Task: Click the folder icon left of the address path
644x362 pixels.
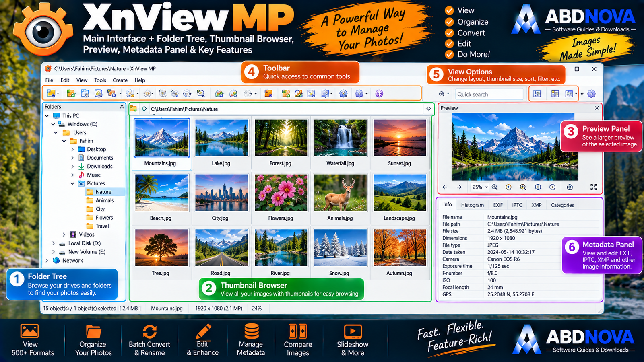Action: click(134, 109)
